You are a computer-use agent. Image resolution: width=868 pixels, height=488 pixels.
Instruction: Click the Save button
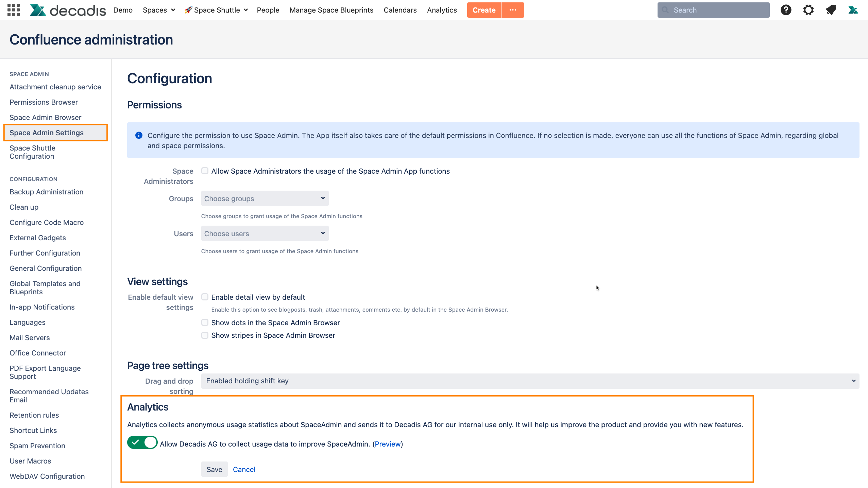tap(214, 469)
